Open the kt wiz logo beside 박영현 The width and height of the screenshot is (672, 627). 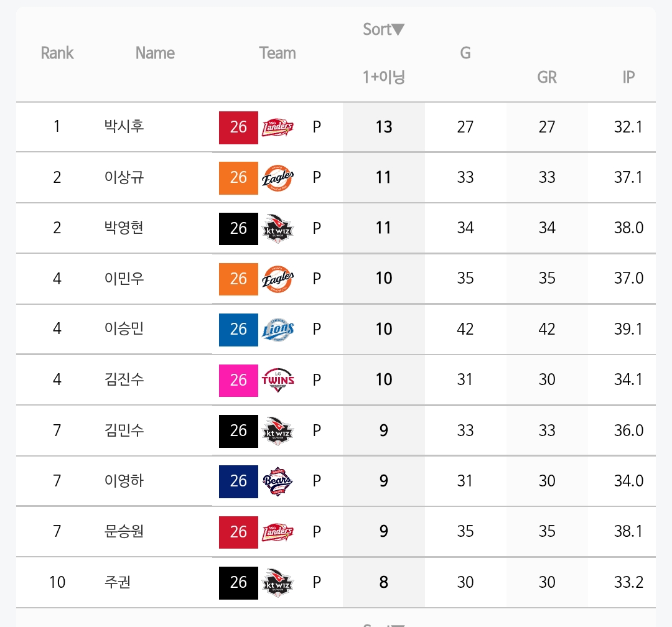pos(278,228)
